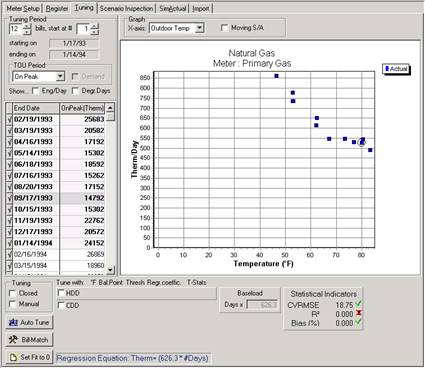Open the Scenario Inspection tab
The image size is (425, 368).
(127, 8)
